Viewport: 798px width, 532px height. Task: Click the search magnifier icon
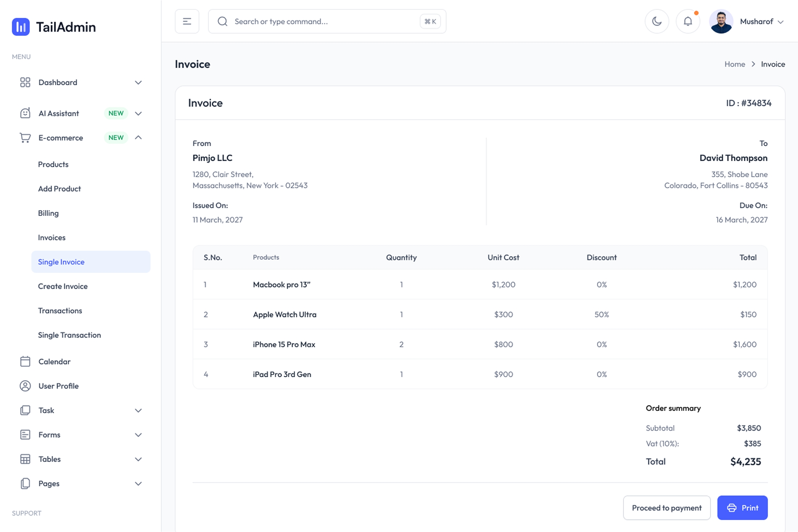222,21
